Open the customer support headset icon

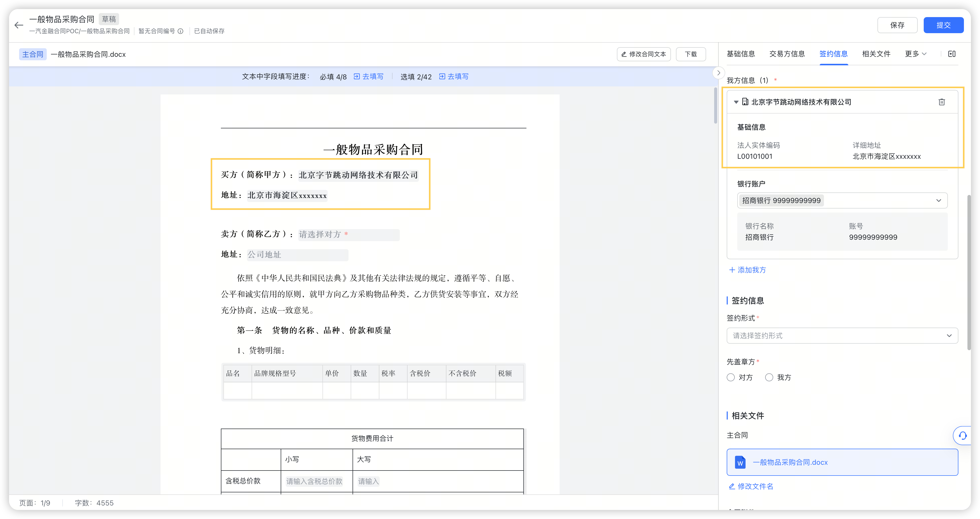(x=962, y=436)
